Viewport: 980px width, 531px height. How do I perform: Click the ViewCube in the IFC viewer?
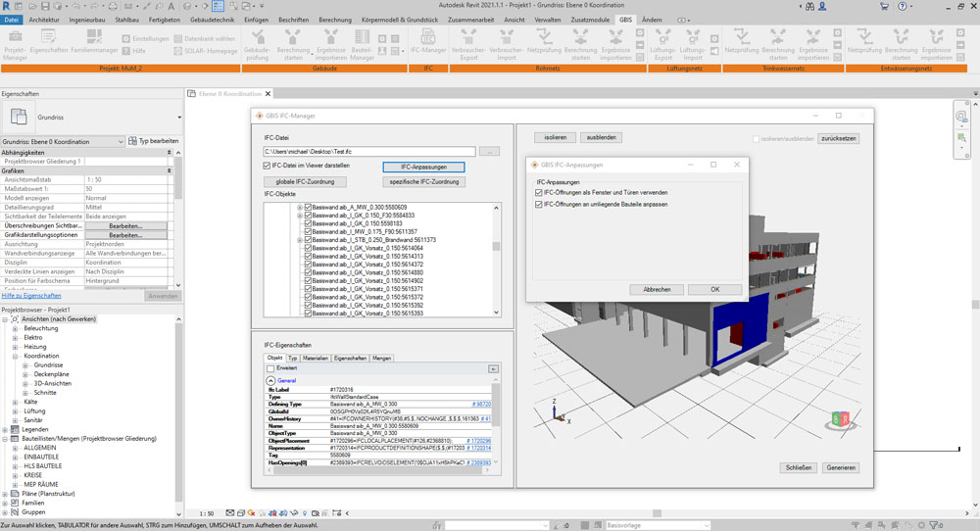click(841, 419)
